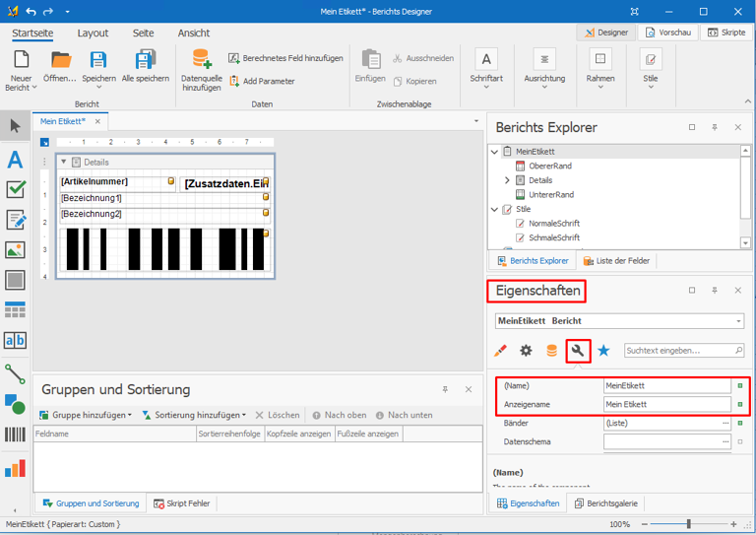
Task: Click Datenquelle hinzufügen icon
Action: click(202, 58)
